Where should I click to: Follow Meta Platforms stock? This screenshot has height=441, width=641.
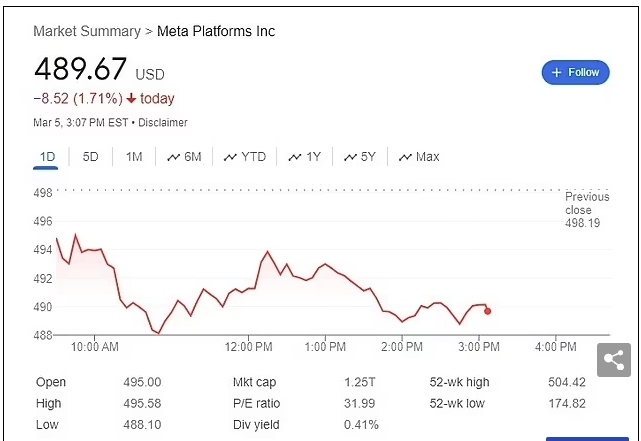575,72
